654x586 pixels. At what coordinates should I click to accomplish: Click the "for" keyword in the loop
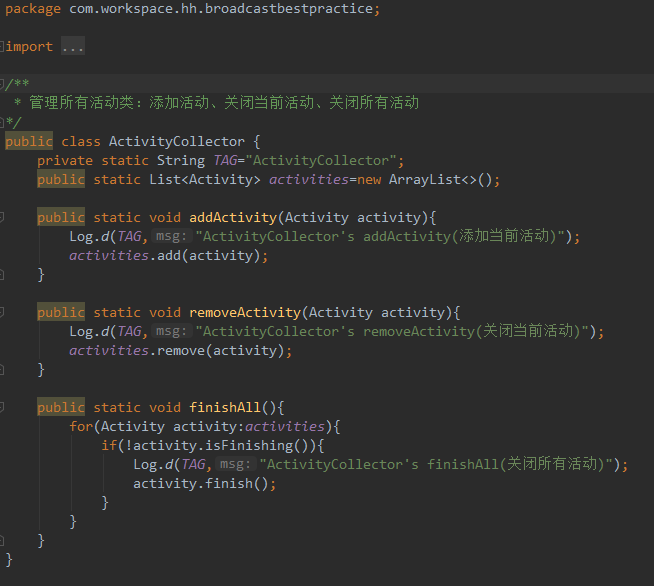81,426
